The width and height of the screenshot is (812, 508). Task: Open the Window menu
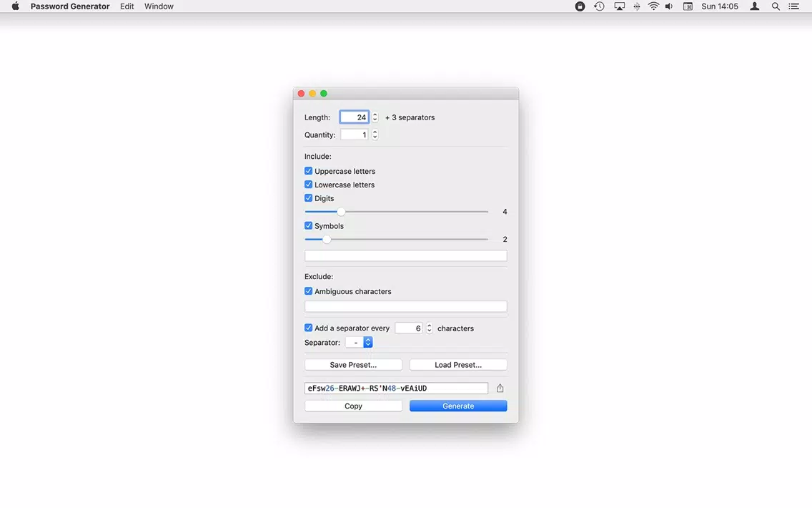pos(159,6)
